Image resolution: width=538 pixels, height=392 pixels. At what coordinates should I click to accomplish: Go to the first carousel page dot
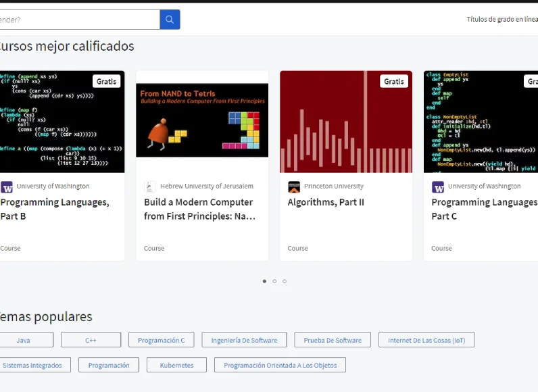tap(264, 281)
